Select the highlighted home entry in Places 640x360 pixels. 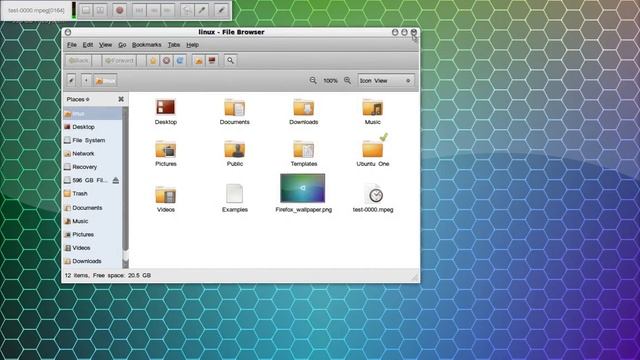click(x=92, y=114)
